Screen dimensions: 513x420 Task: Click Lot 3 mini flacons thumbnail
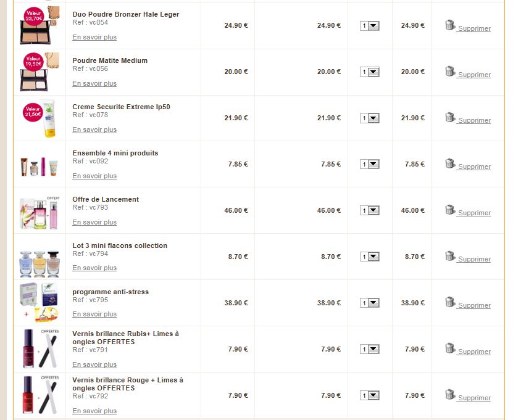coord(40,257)
